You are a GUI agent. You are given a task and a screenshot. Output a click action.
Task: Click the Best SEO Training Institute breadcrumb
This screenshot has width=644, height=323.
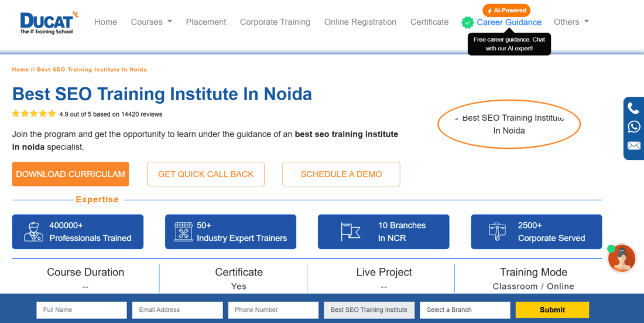point(91,70)
